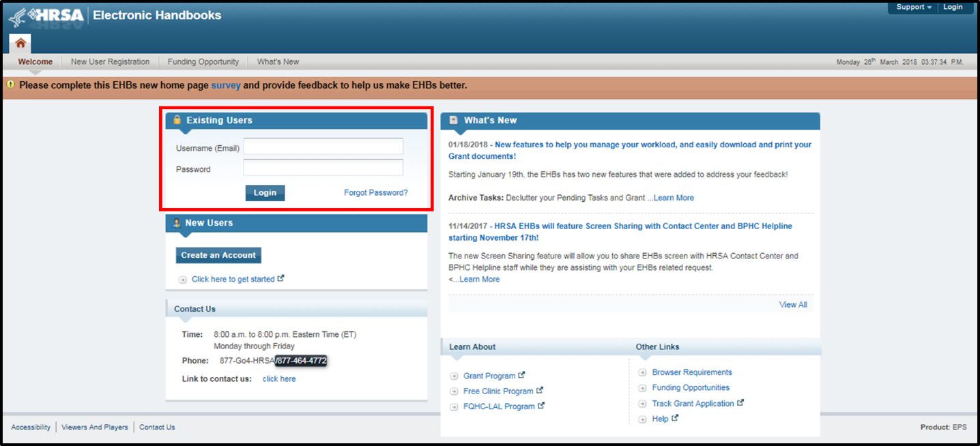Open Viewers And Players footer link
The image size is (980, 446).
click(x=95, y=428)
